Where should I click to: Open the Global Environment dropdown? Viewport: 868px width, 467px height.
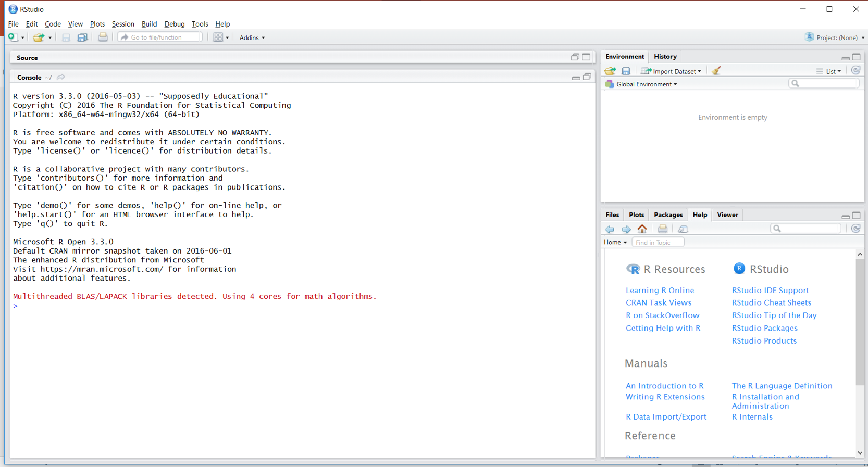[642, 84]
